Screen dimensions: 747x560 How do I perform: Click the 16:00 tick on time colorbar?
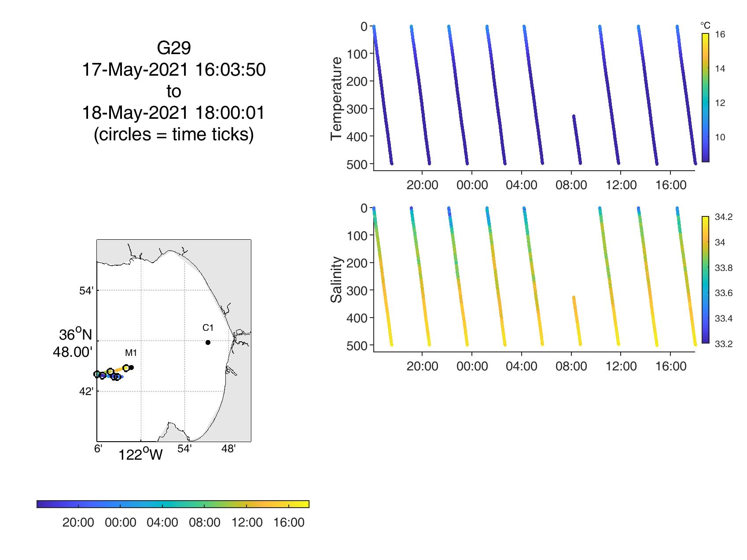(x=289, y=523)
